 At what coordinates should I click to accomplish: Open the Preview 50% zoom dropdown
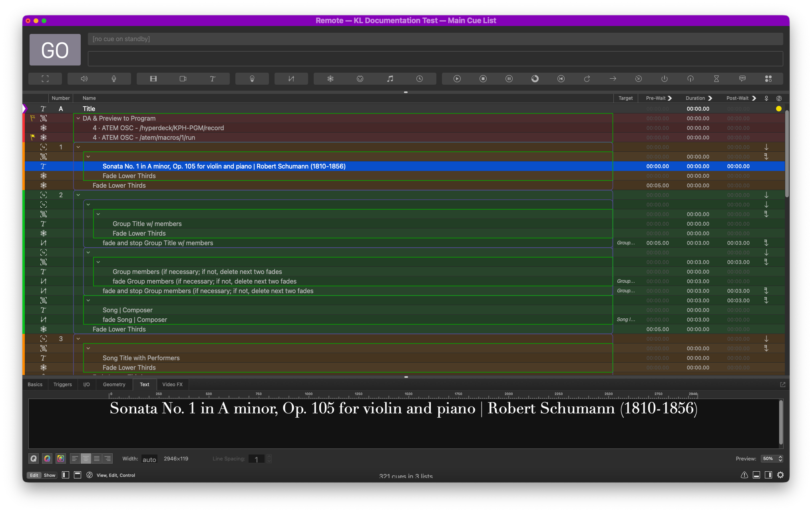pos(772,458)
